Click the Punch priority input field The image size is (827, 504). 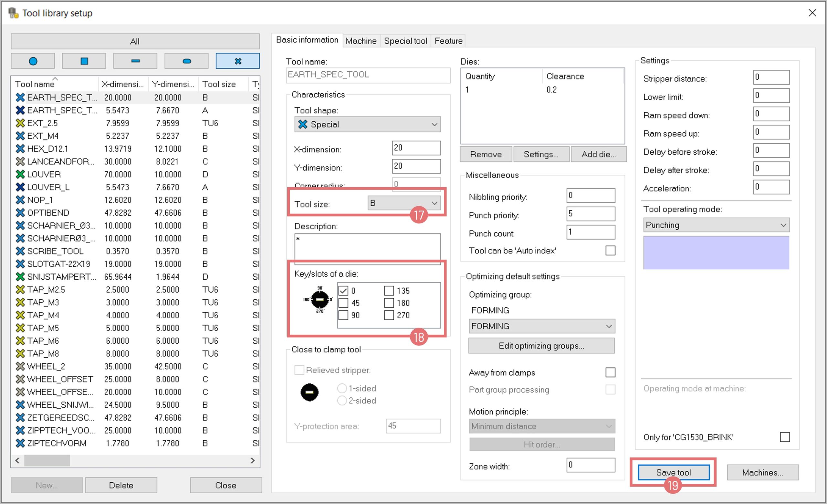[x=591, y=214]
